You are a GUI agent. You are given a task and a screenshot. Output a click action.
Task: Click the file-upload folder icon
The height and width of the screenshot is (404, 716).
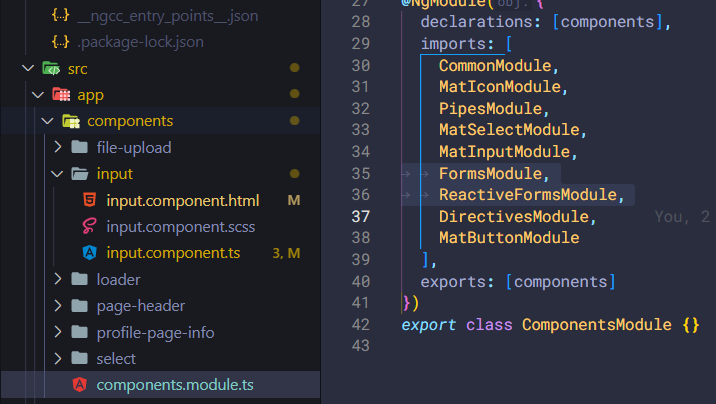[80, 147]
